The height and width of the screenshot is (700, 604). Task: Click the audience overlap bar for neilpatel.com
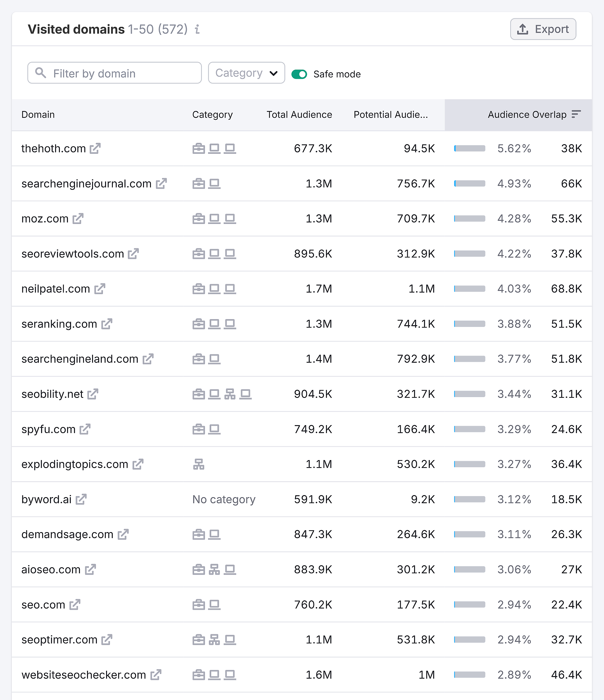(x=470, y=288)
